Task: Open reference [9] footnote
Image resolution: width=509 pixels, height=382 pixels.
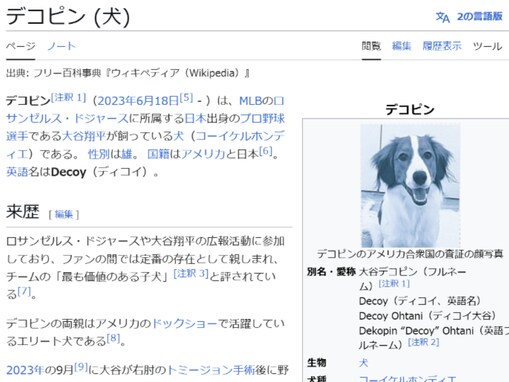Action: point(81,367)
